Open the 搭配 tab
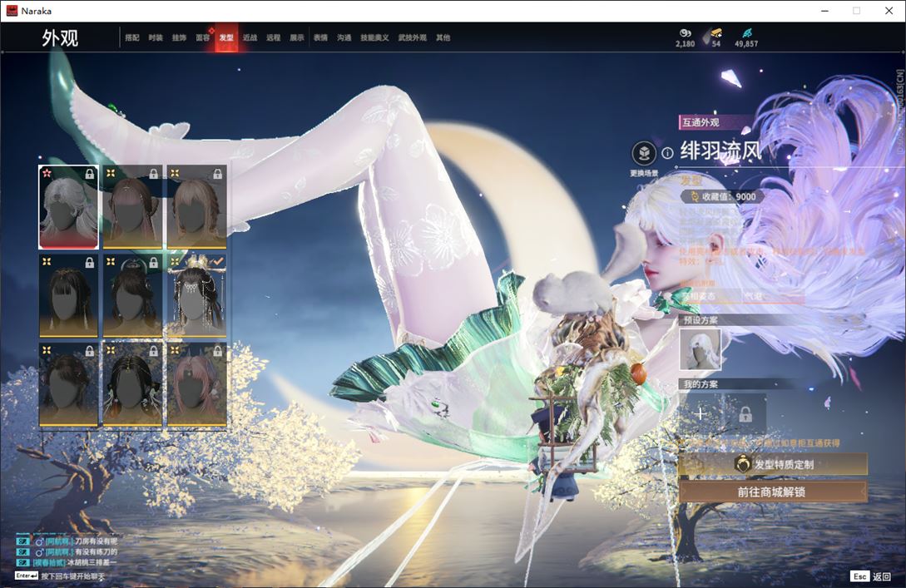 point(132,37)
